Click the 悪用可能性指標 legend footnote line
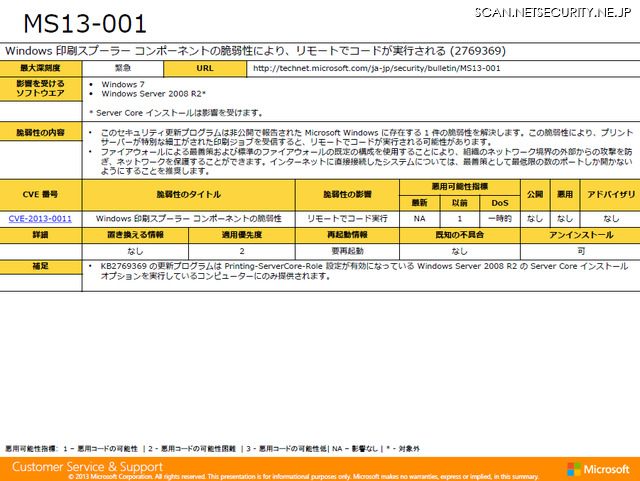This screenshot has height=481, width=640. 212,449
